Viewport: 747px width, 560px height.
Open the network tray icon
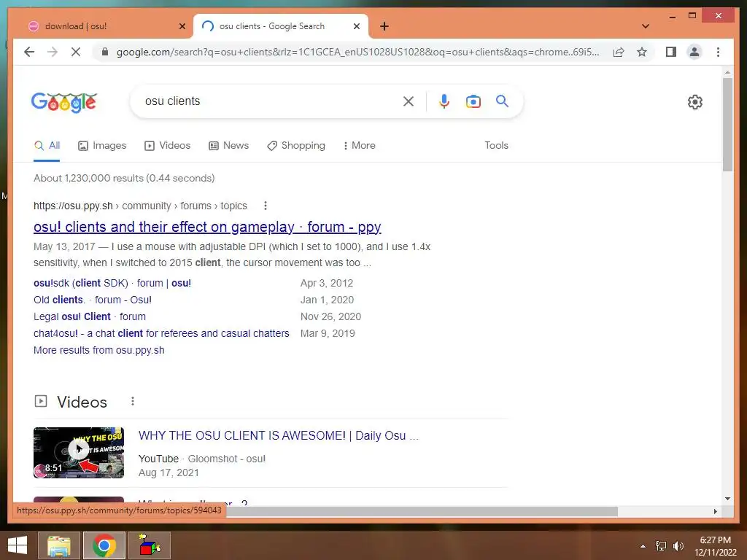click(661, 546)
